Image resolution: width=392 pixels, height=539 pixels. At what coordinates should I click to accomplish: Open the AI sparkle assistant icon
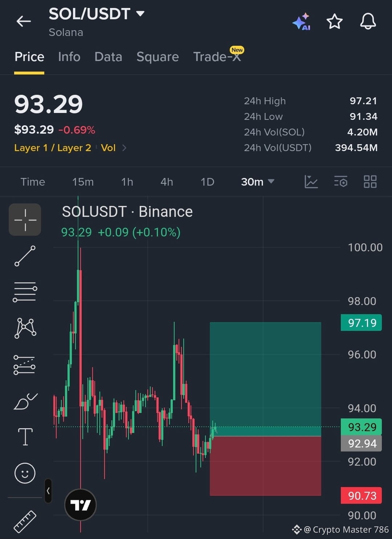click(x=301, y=22)
